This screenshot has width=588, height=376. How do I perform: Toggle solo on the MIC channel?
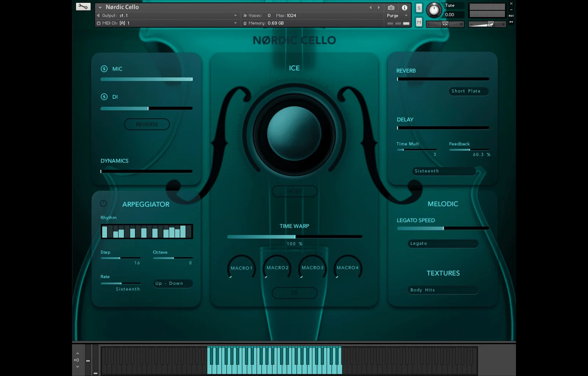click(104, 69)
